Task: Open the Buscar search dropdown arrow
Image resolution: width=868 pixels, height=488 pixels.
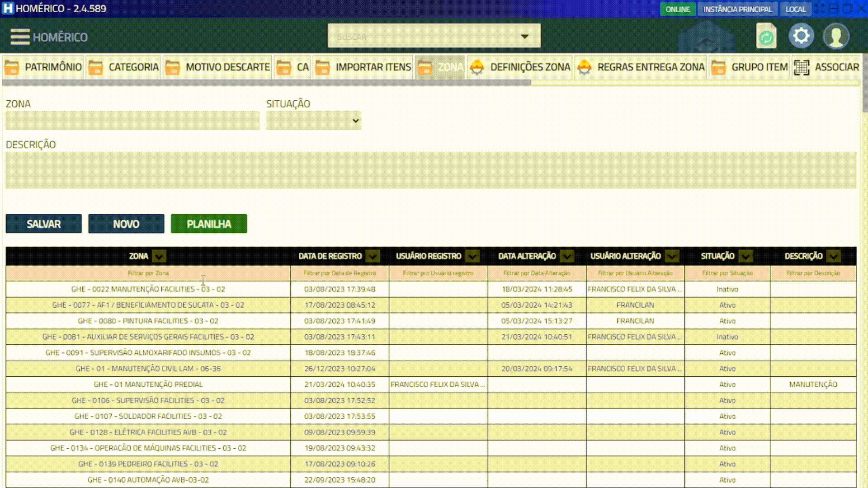Action: 524,36
